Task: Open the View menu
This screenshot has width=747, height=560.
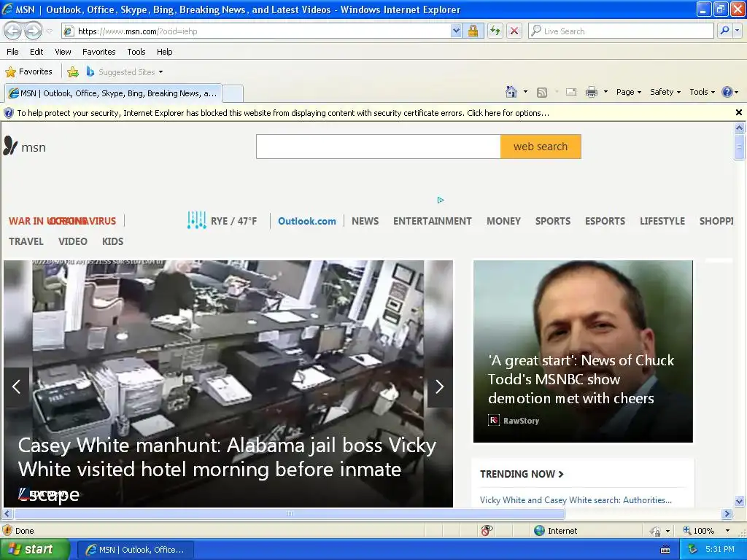Action: coord(63,52)
